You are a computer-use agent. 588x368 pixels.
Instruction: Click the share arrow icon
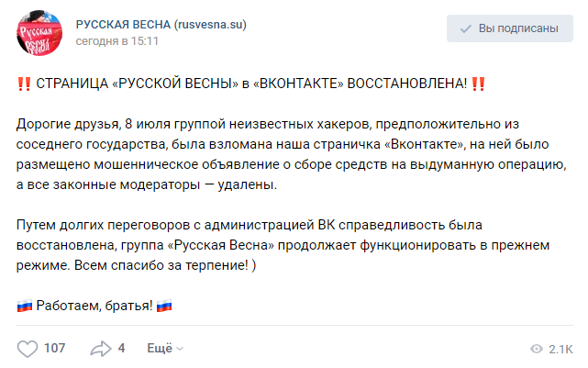[x=100, y=348]
